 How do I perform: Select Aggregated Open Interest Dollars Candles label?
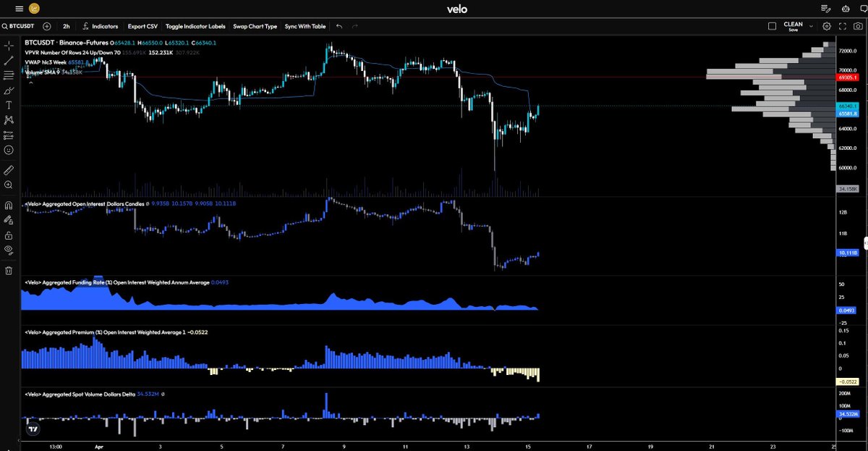coord(83,205)
